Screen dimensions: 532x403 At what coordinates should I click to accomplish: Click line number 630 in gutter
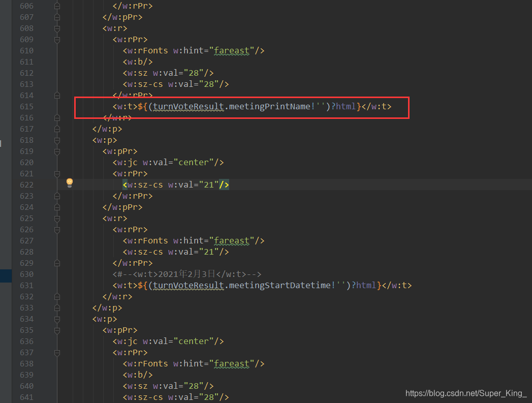coord(27,274)
